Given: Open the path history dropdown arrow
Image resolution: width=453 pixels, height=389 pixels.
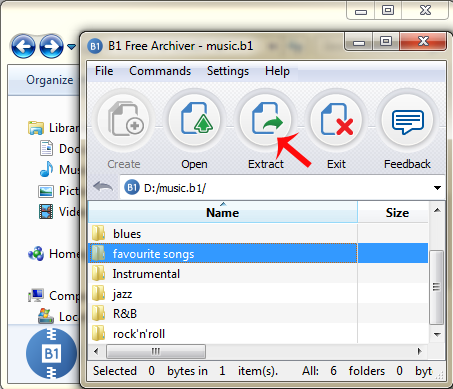Looking at the screenshot, I should point(438,188).
